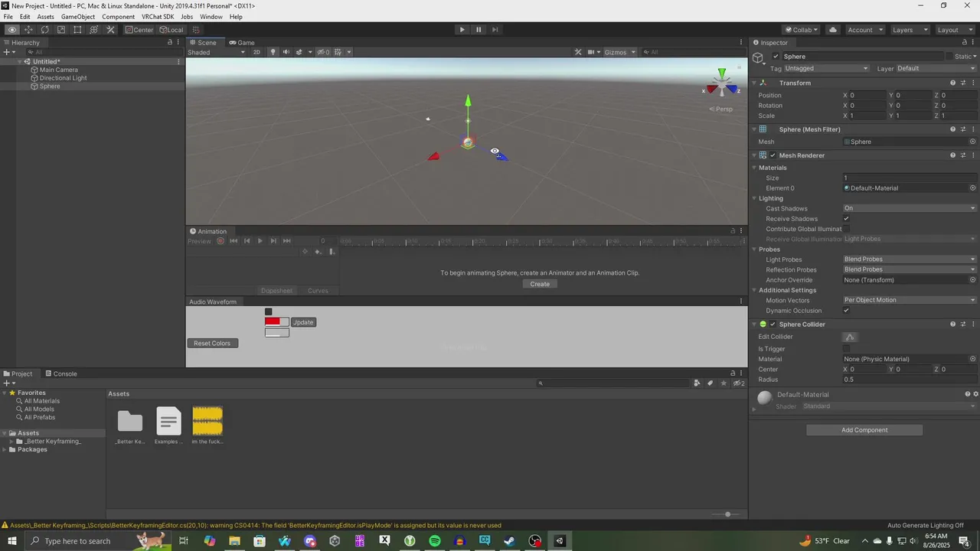
Task: Click add keyframe icon in Animation
Action: click(318, 252)
